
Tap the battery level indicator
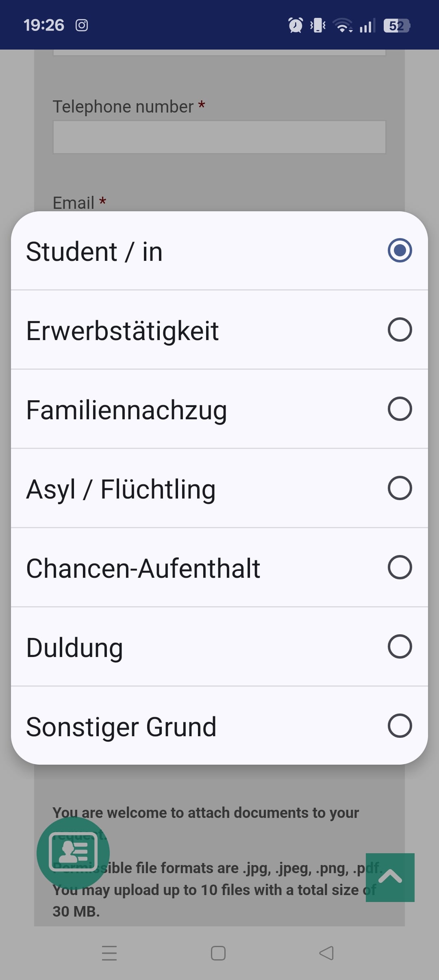(397, 26)
